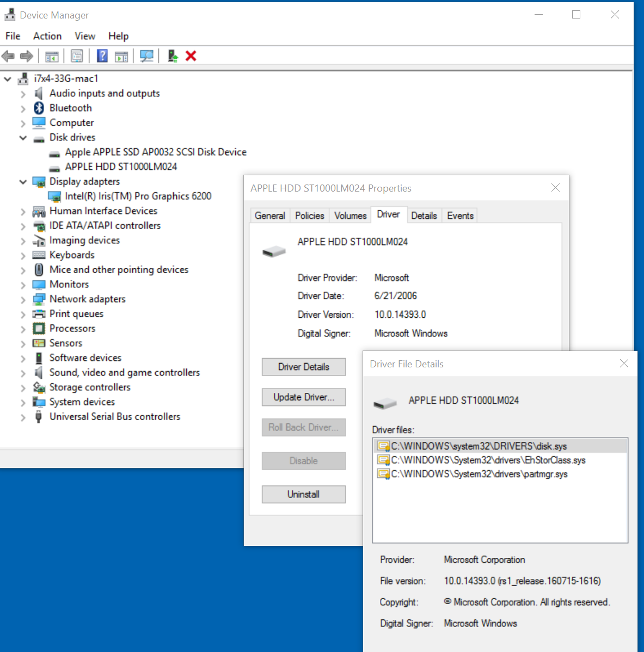Screen dimensions: 644x652
Task: Click the Imaging devices icon
Action: [39, 241]
